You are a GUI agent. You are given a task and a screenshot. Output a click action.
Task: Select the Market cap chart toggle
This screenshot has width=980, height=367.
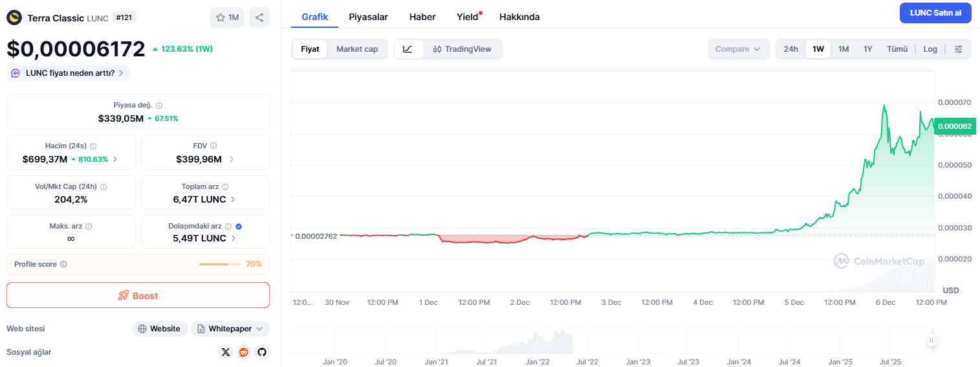click(357, 49)
